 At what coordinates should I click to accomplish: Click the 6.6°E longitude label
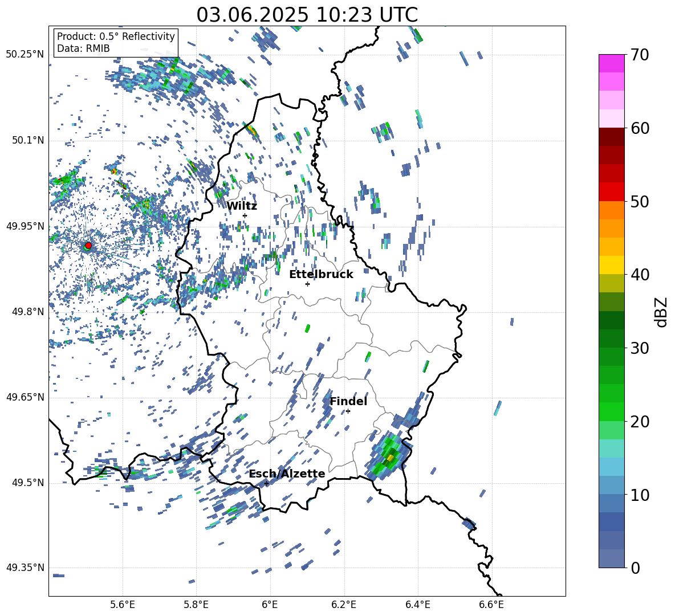pyautogui.click(x=491, y=605)
